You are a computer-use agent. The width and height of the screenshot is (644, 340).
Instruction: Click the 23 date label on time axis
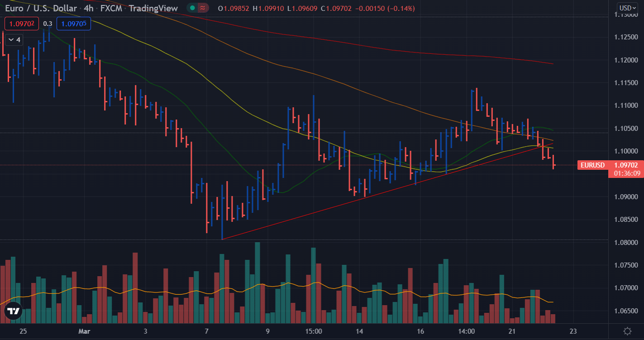pyautogui.click(x=573, y=331)
